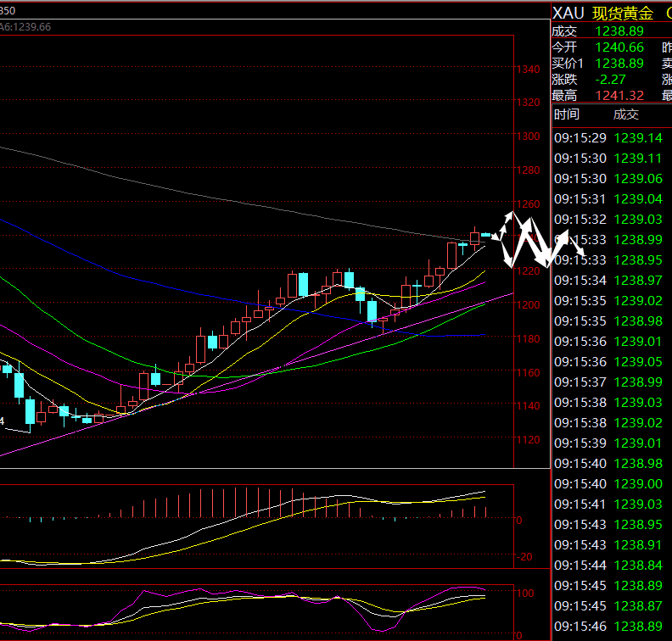The width and height of the screenshot is (672, 641).
Task: Click the 买价1 bid price value
Action: point(619,64)
